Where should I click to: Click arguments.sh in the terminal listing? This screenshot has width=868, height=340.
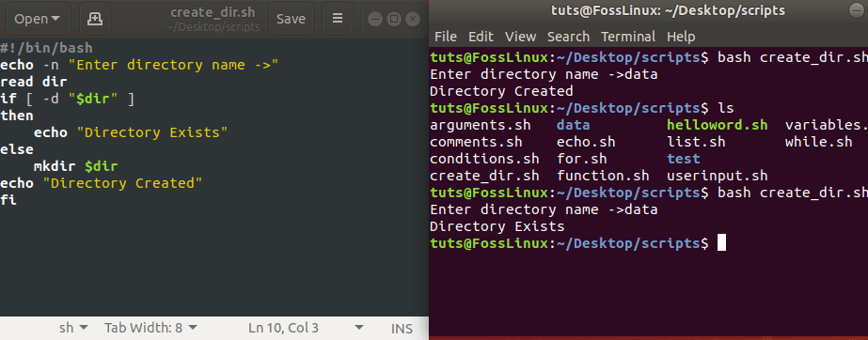(x=480, y=125)
